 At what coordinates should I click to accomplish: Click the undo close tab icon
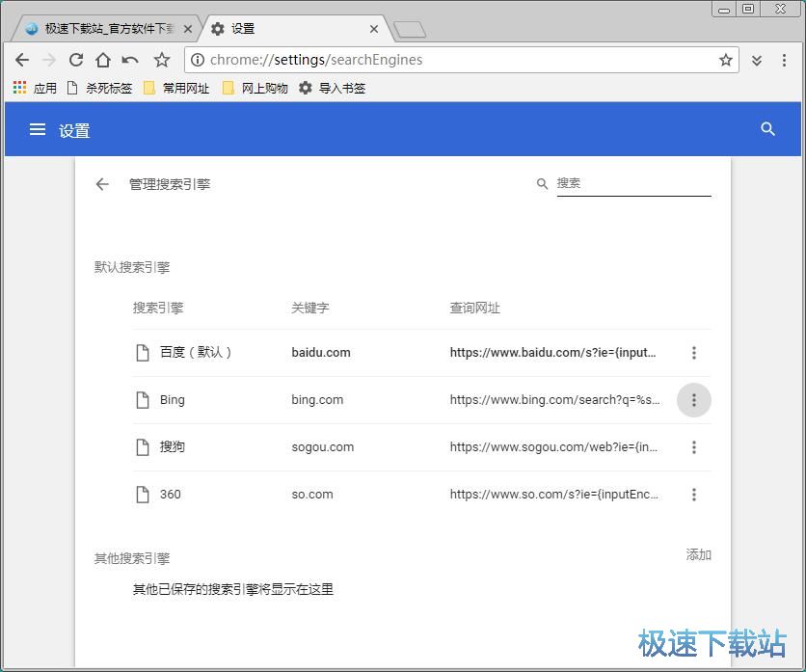(130, 60)
